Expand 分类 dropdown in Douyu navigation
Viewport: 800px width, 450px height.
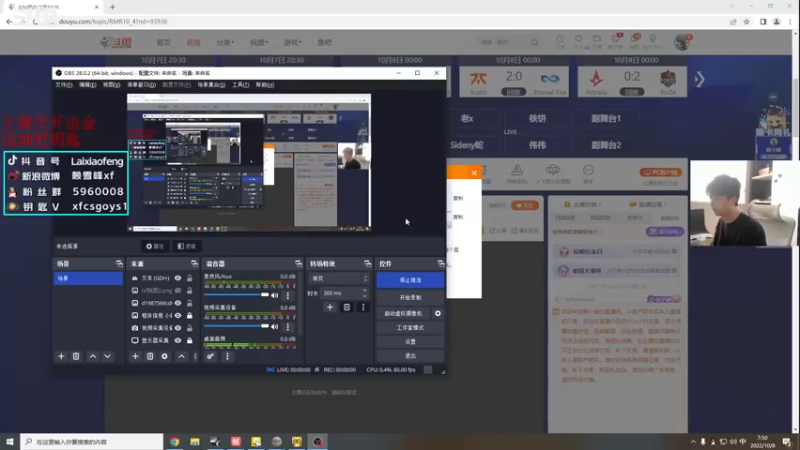(225, 42)
